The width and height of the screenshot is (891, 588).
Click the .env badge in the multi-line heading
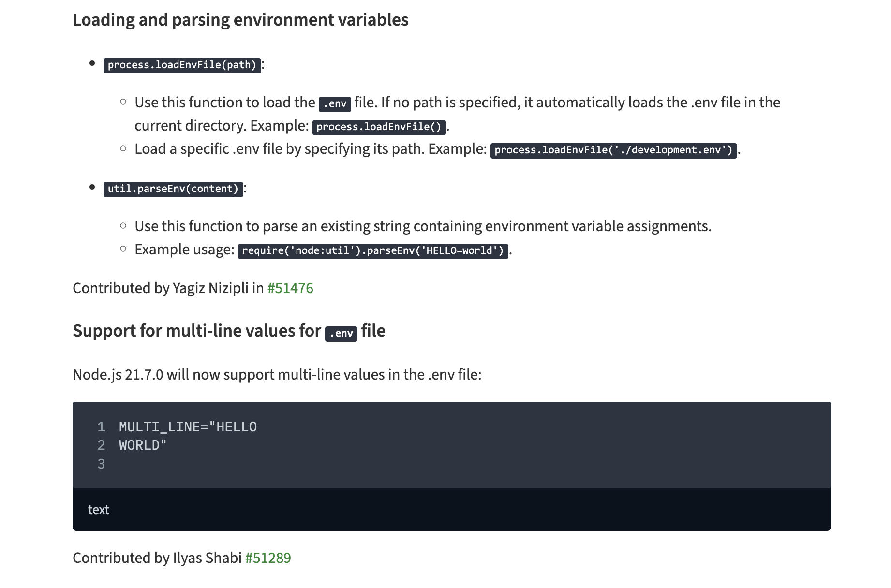341,334
